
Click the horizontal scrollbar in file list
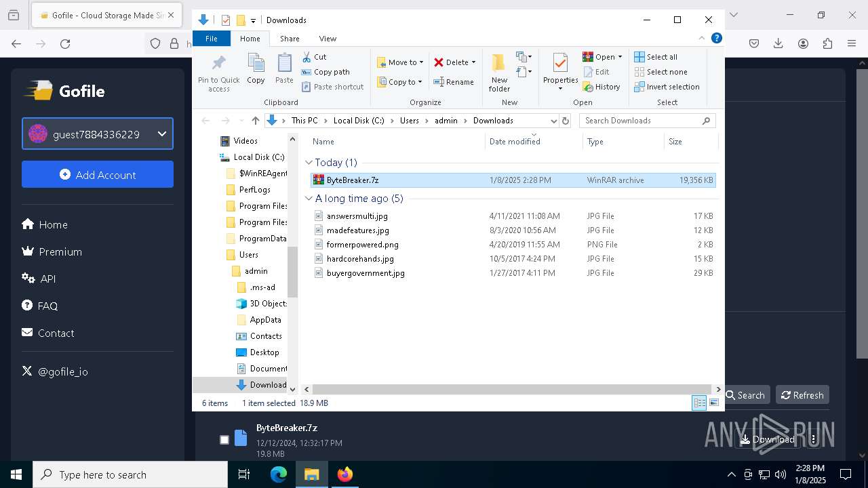pyautogui.click(x=512, y=389)
